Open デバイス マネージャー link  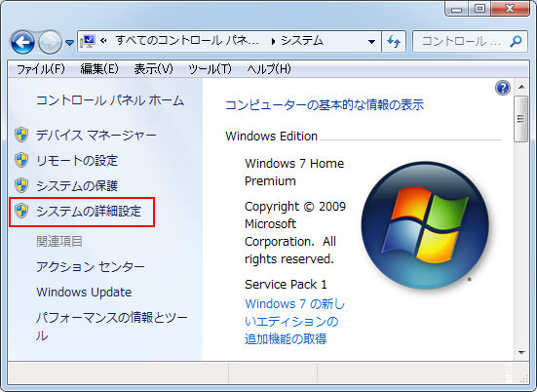[x=96, y=135]
